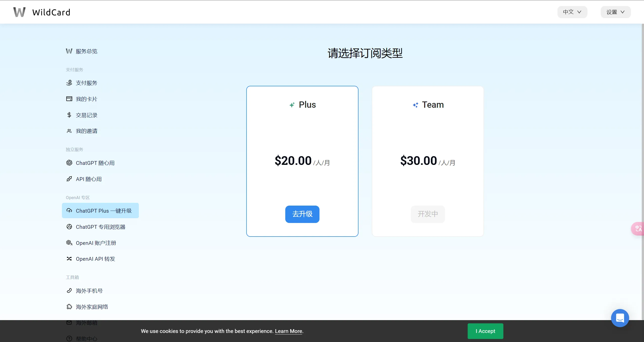Open the 中文 language dropdown
644x342 pixels.
(572, 12)
